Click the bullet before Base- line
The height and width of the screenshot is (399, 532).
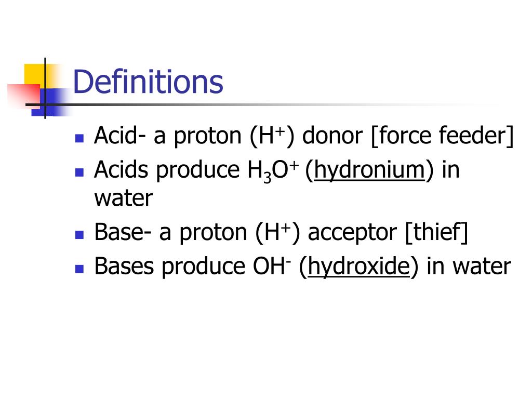tap(79, 235)
